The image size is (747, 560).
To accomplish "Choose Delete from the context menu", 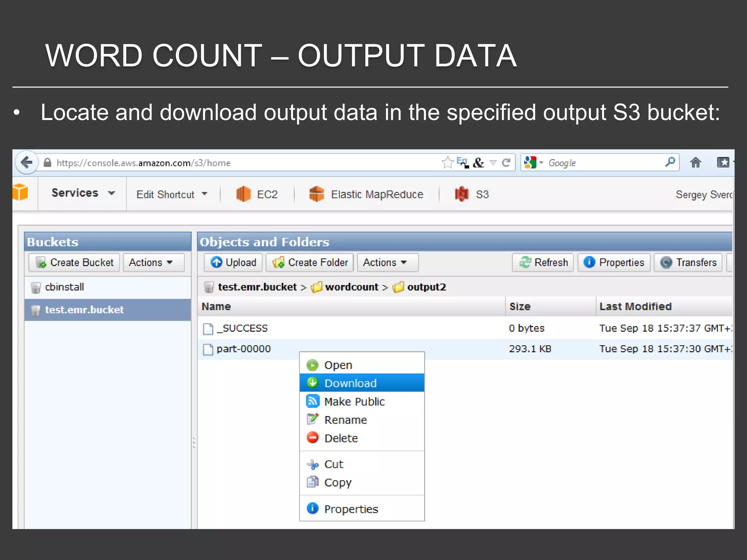I will (x=341, y=438).
